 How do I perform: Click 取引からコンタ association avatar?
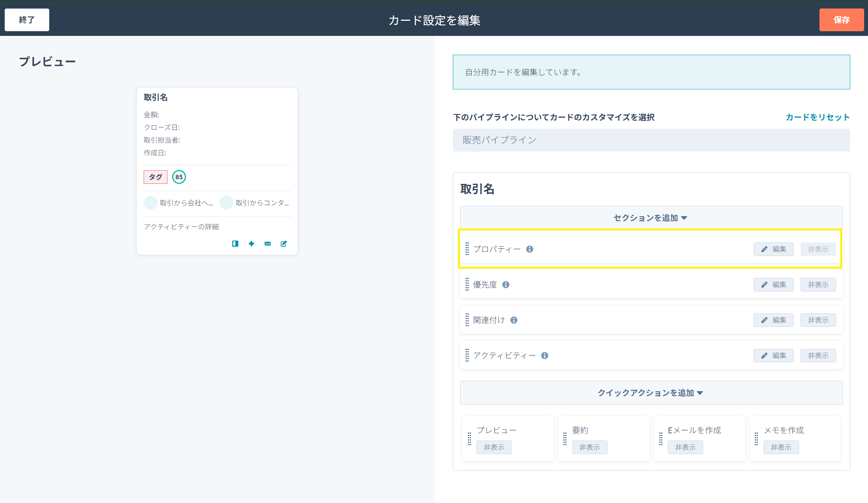pyautogui.click(x=226, y=203)
